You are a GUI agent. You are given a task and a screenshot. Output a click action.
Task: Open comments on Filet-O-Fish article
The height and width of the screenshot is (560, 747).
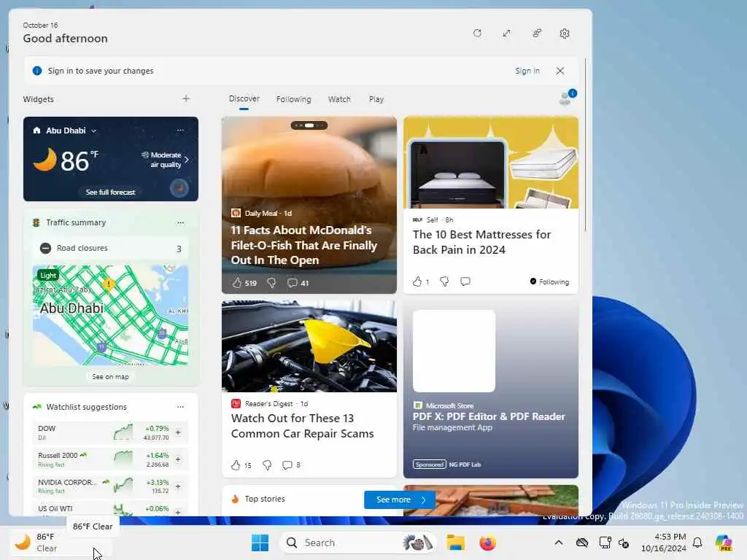(298, 283)
